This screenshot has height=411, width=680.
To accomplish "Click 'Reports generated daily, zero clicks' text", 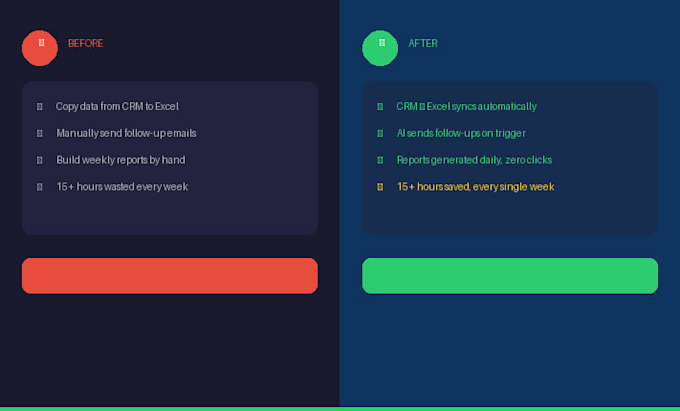I will 474,160.
